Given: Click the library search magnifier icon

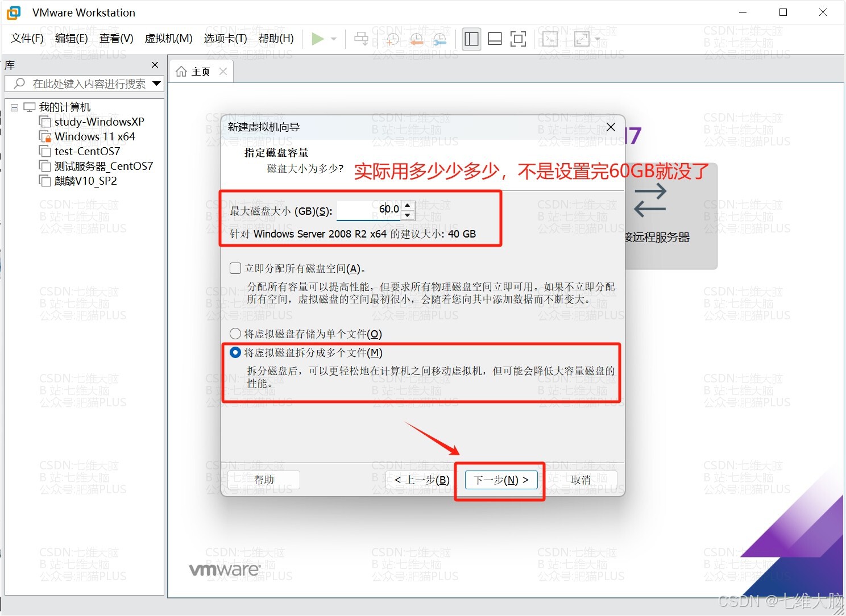Looking at the screenshot, I should click(x=20, y=84).
